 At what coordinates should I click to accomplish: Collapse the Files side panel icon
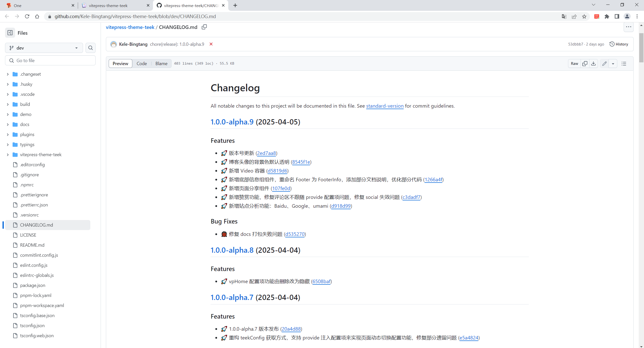coord(10,33)
